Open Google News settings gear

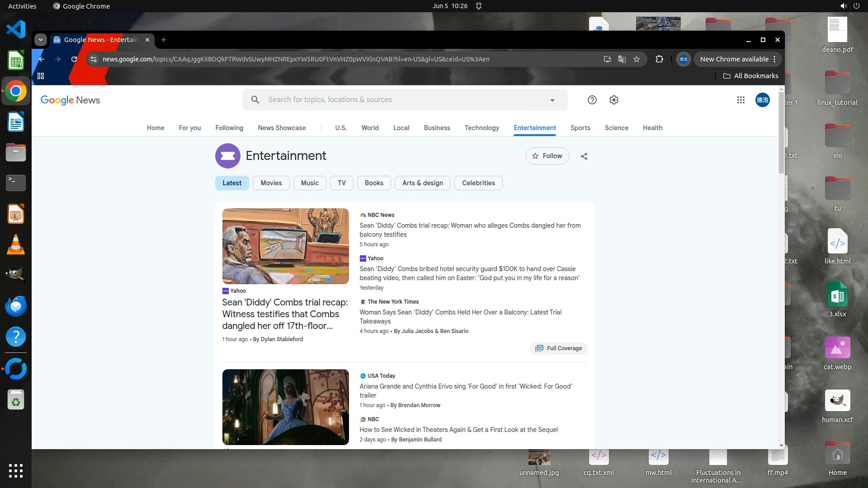(x=613, y=100)
